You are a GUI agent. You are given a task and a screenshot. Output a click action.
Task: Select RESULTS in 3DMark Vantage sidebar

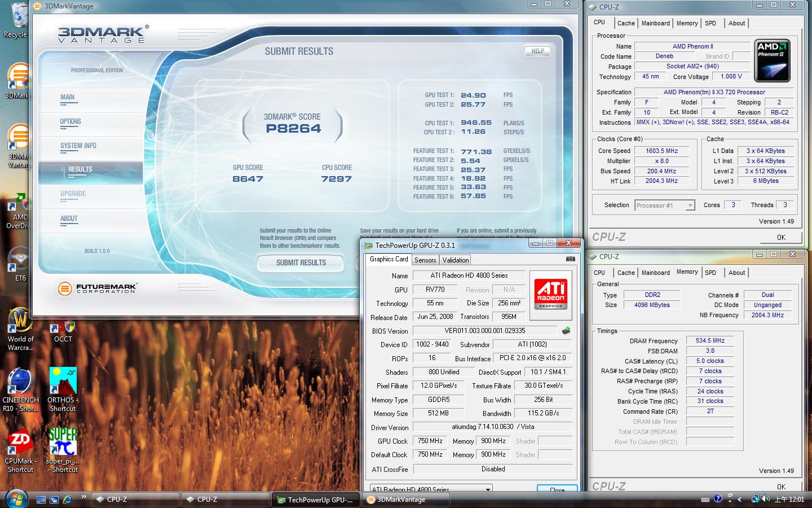click(x=90, y=172)
